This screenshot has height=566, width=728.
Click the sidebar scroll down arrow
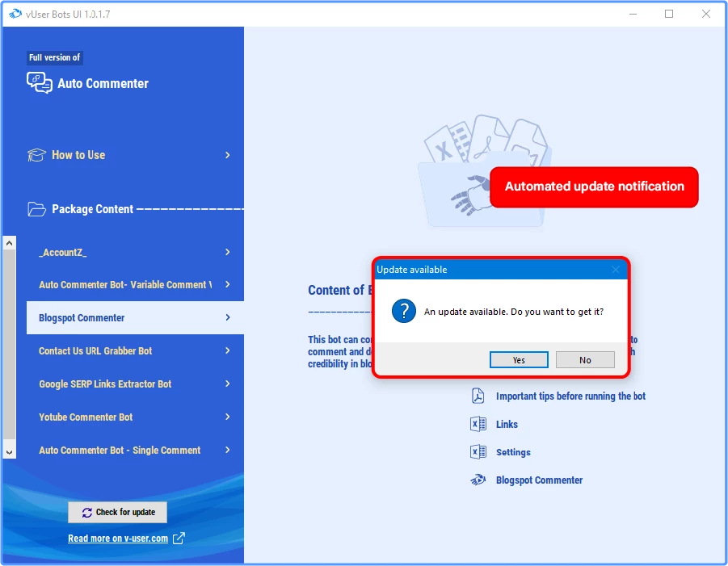click(x=9, y=452)
